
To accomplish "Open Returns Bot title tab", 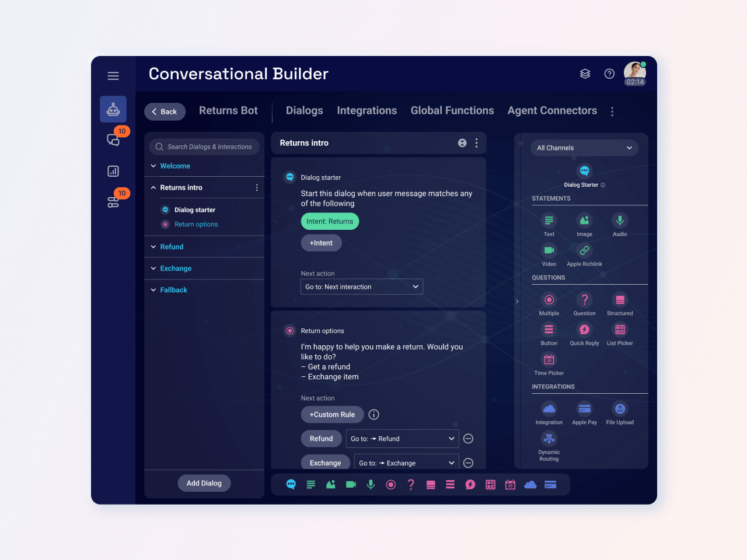I will click(228, 111).
